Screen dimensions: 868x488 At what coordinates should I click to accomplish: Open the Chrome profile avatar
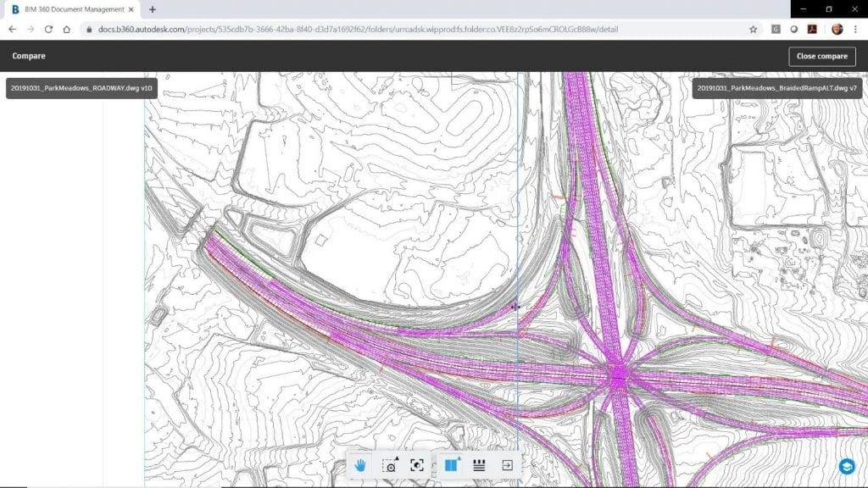pyautogui.click(x=837, y=29)
